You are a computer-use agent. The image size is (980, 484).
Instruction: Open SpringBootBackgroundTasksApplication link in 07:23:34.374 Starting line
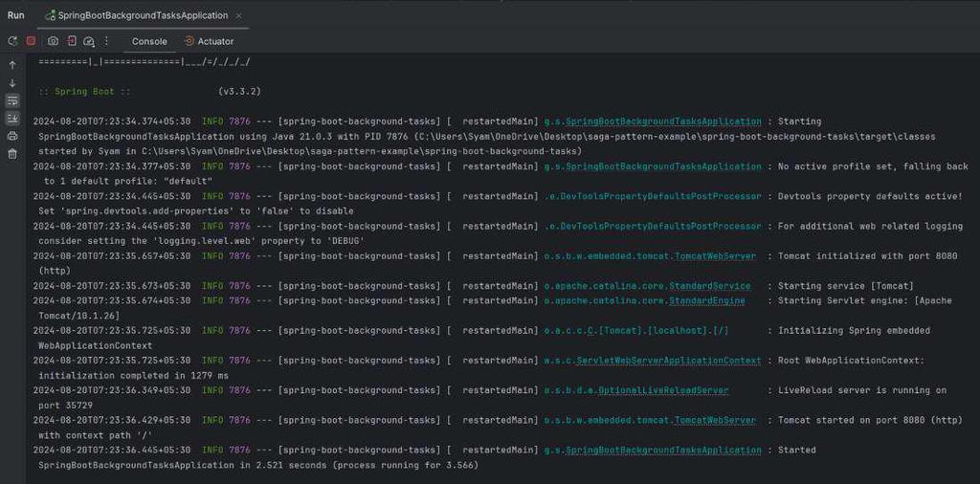[x=663, y=121]
